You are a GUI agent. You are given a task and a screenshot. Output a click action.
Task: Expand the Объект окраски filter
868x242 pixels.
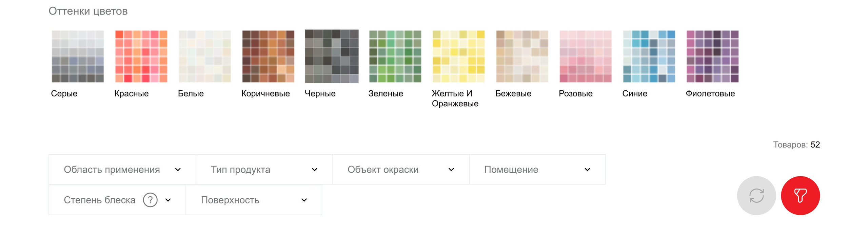tap(400, 169)
